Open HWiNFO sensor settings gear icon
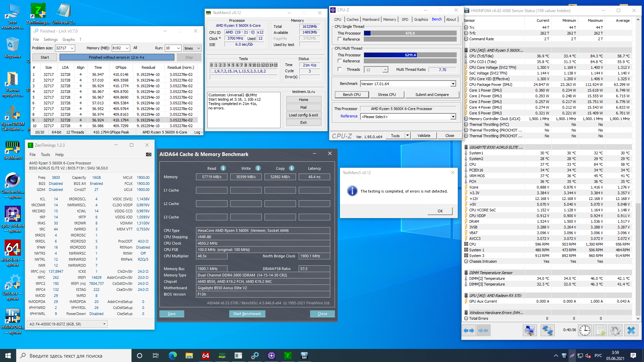Image resolution: width=644 pixels, height=362 pixels. click(x=615, y=330)
